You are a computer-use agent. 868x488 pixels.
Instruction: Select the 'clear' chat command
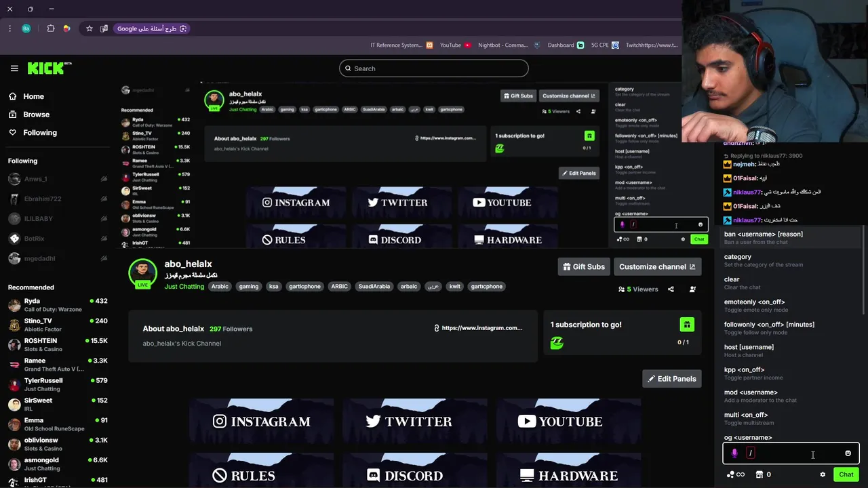[789, 283]
